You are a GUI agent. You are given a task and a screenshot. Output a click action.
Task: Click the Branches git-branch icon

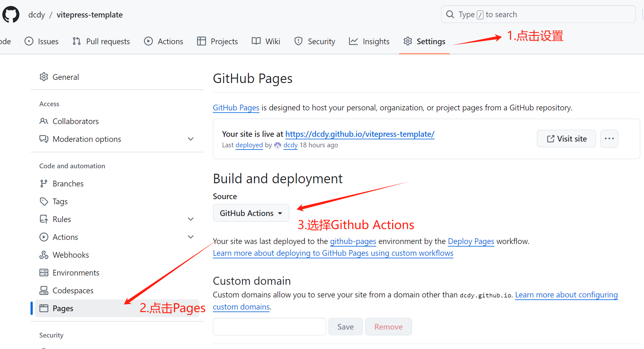pos(44,184)
